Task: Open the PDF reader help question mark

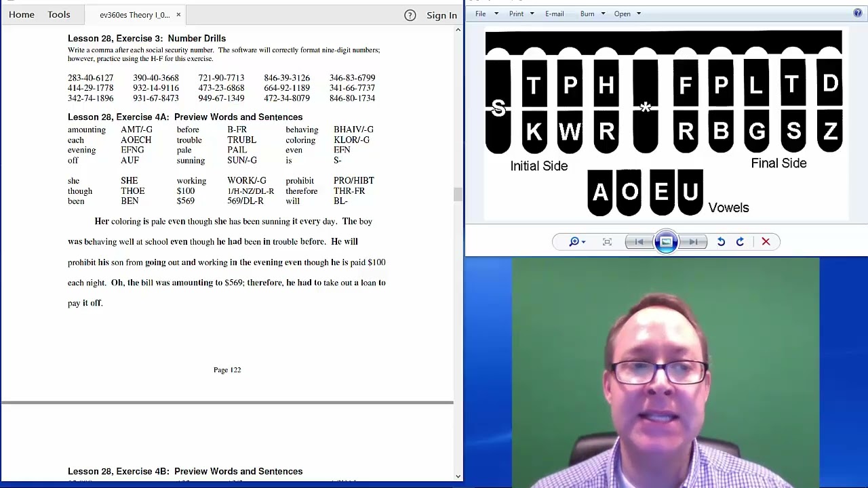Action: [410, 15]
